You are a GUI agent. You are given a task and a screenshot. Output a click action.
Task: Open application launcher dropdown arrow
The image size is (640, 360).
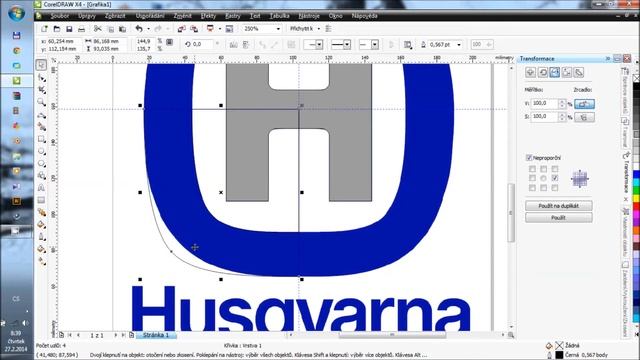coord(220,29)
